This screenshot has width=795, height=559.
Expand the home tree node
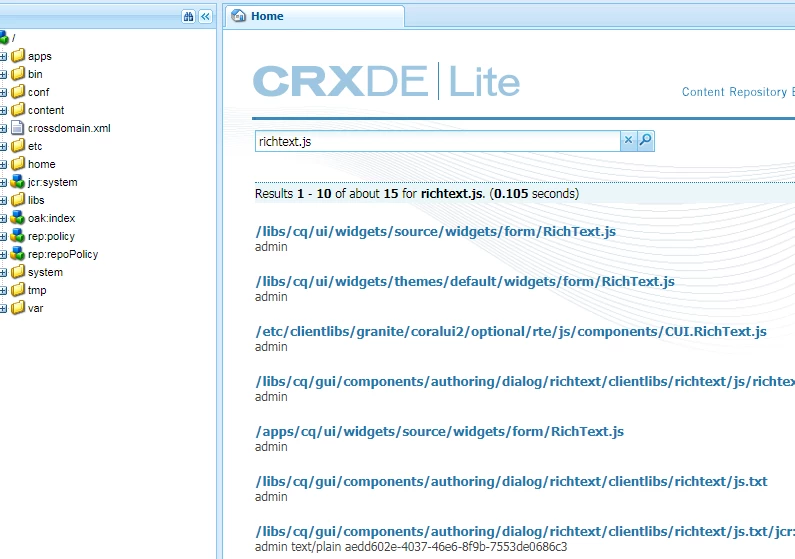tap(3, 165)
